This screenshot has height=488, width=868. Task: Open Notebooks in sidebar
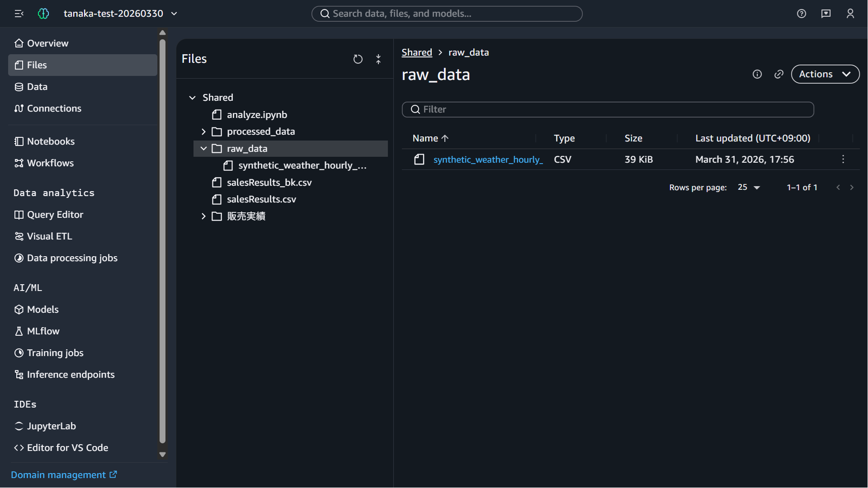tap(83, 141)
